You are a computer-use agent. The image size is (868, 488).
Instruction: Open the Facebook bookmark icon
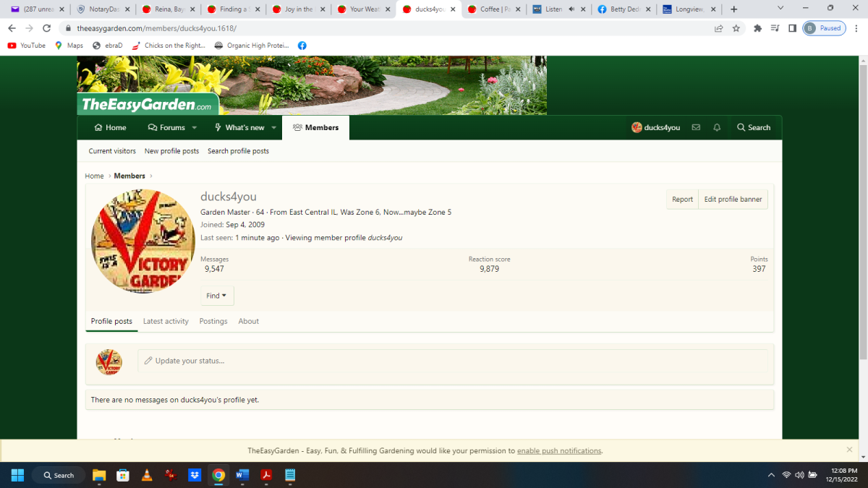coord(302,46)
